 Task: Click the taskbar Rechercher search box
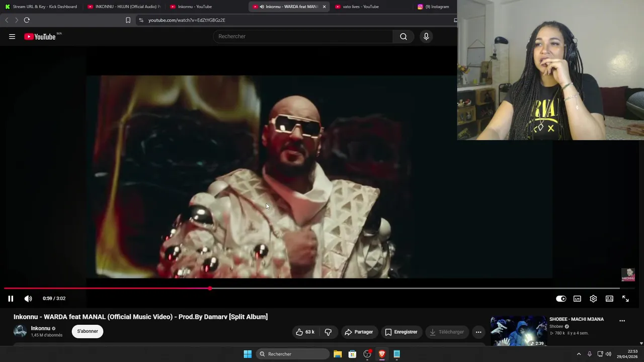(x=293, y=354)
